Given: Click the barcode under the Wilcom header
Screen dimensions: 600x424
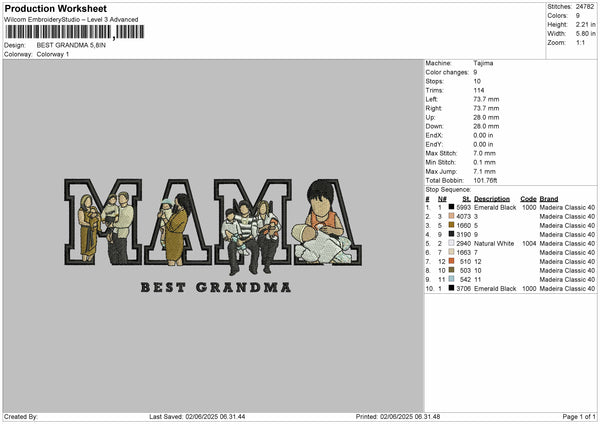Looking at the screenshot, I should tap(75, 32).
